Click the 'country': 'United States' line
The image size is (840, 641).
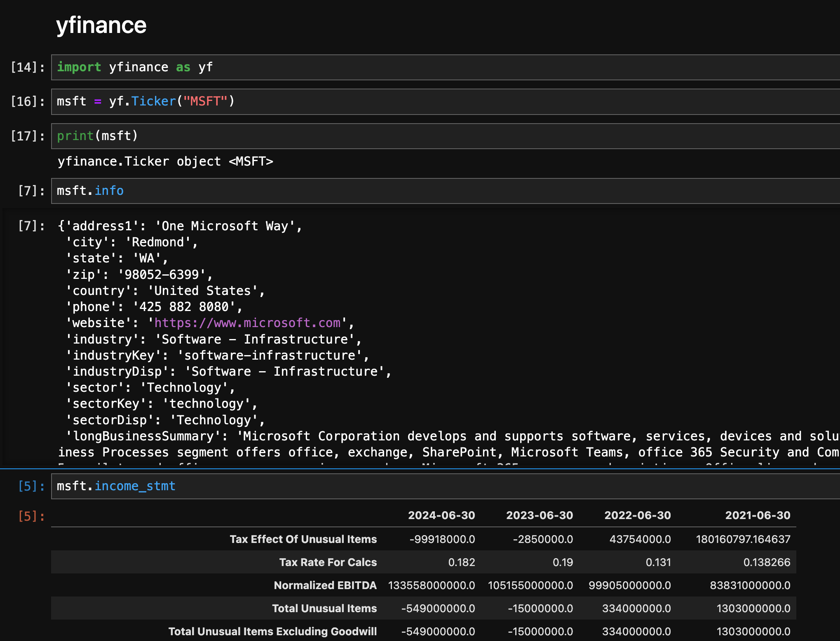point(165,291)
